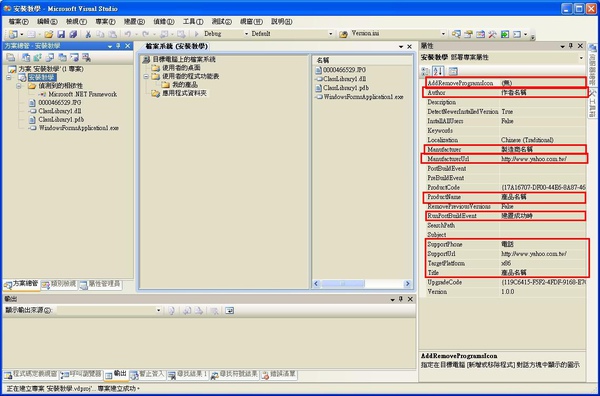
Task: Close the 檔案系統 document tab
Action: [409, 47]
